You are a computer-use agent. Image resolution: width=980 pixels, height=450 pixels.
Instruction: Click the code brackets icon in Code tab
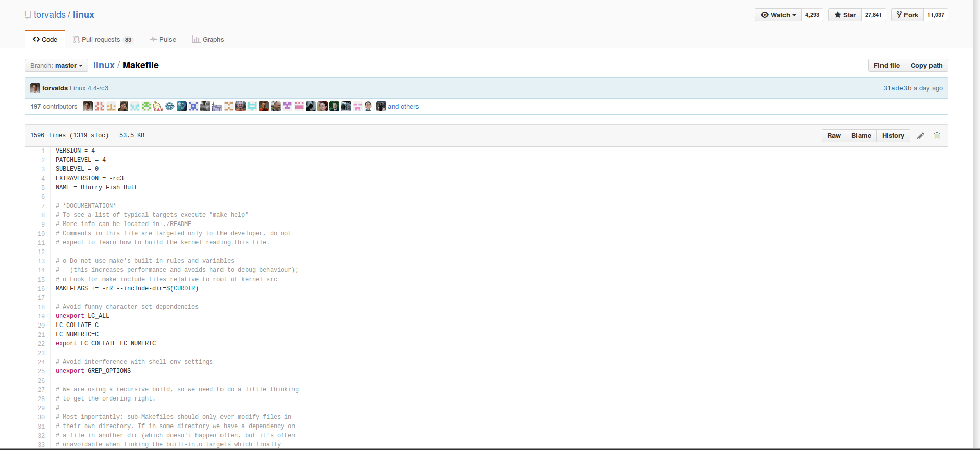(36, 39)
